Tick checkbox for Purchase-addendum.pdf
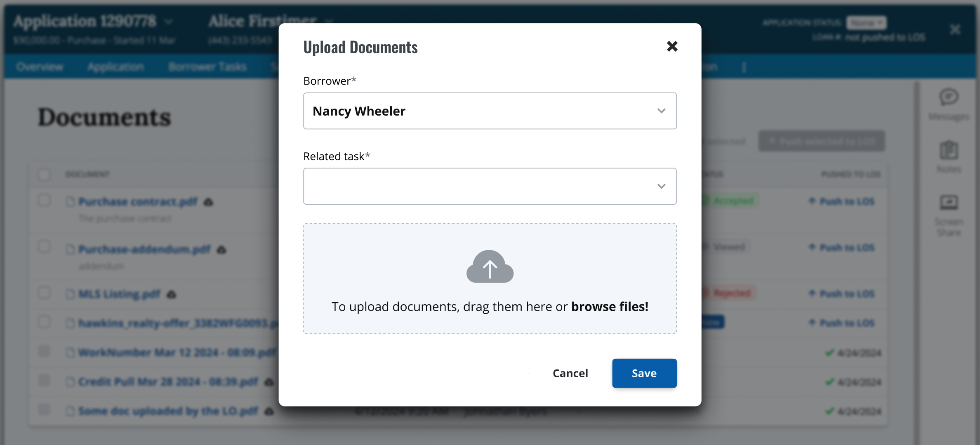This screenshot has height=445, width=980. click(44, 247)
